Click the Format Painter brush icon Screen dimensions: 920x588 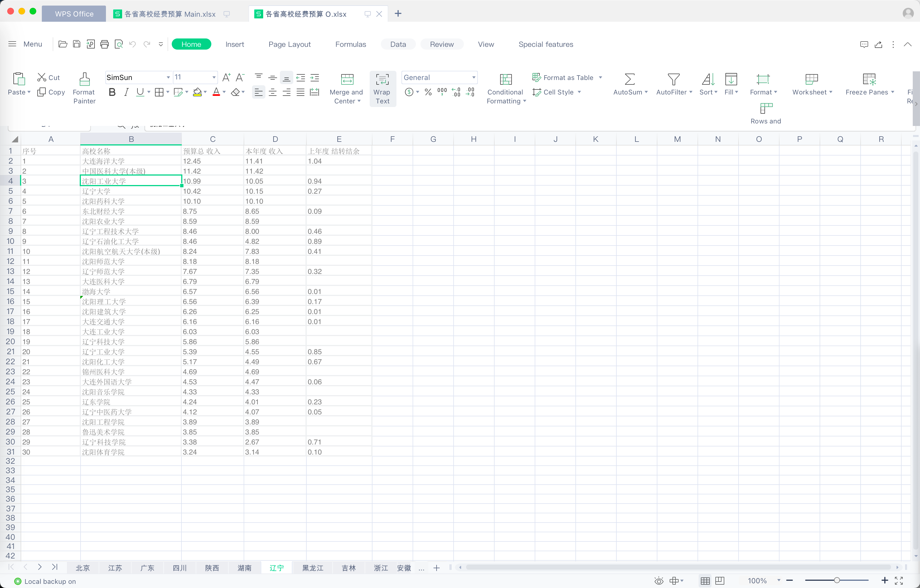click(x=84, y=79)
